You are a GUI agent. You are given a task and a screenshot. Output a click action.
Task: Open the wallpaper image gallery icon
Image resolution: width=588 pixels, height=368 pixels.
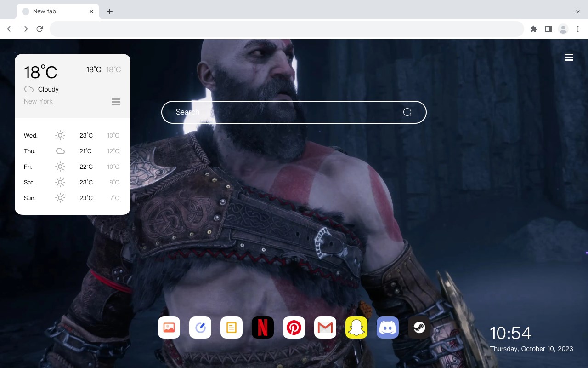(169, 328)
